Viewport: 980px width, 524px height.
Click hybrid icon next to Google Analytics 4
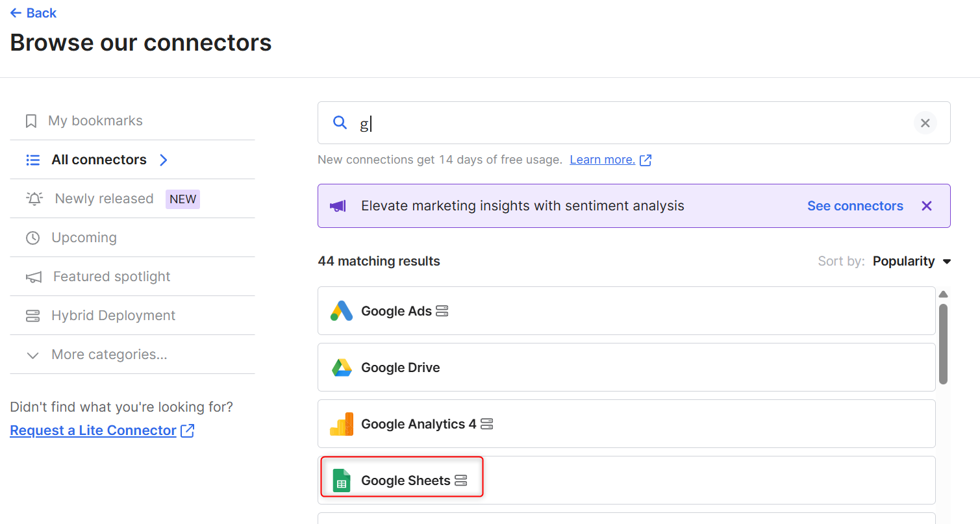click(487, 424)
